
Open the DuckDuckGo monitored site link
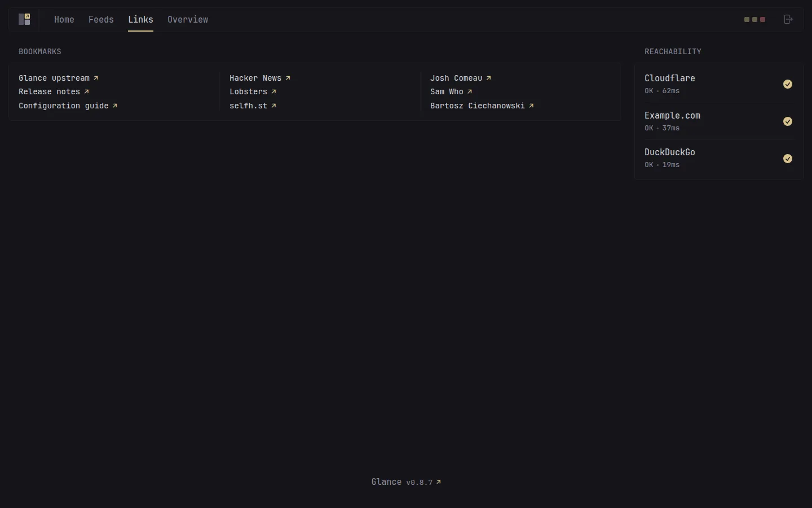[670, 152]
